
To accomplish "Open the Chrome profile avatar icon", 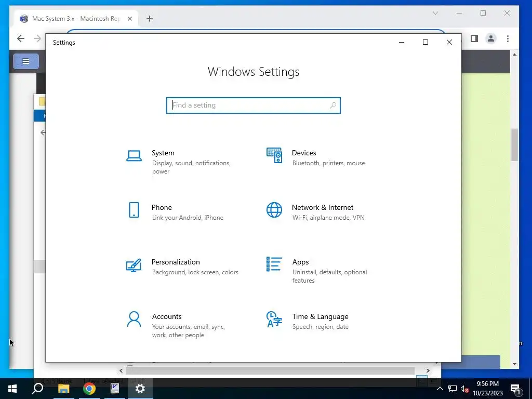I will click(x=490, y=38).
